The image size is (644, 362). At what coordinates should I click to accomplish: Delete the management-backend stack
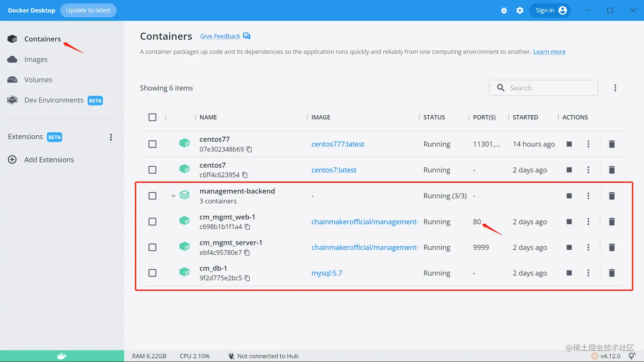[x=612, y=196]
